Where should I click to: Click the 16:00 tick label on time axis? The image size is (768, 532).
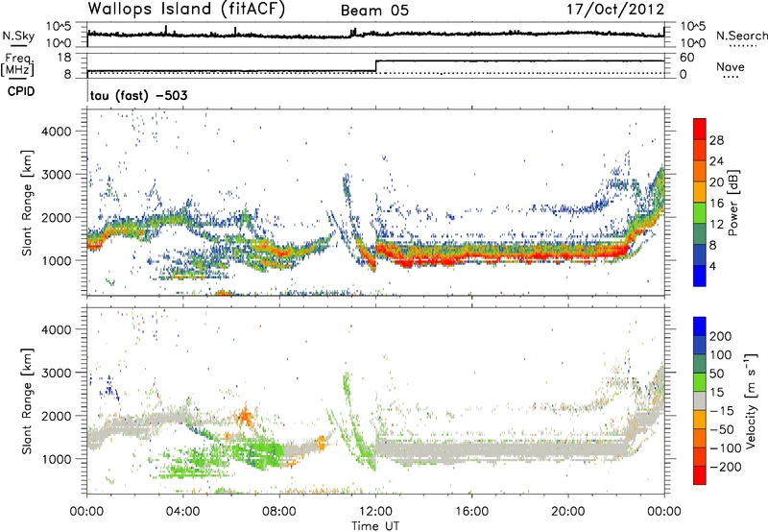pyautogui.click(x=471, y=512)
